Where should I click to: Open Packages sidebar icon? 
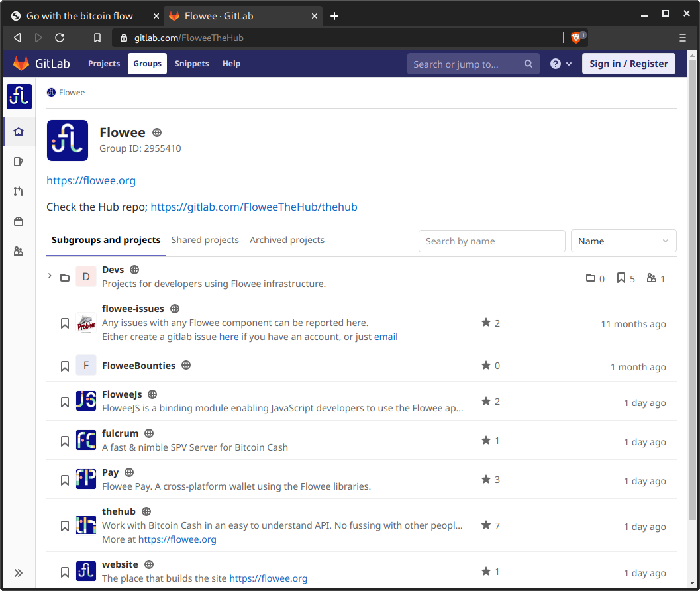[x=19, y=221]
